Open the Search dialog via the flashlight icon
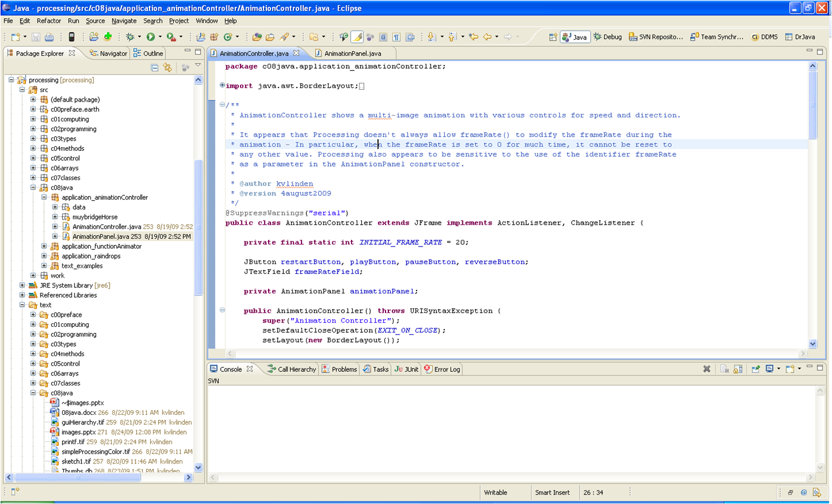The height and width of the screenshot is (504, 832). (x=285, y=36)
